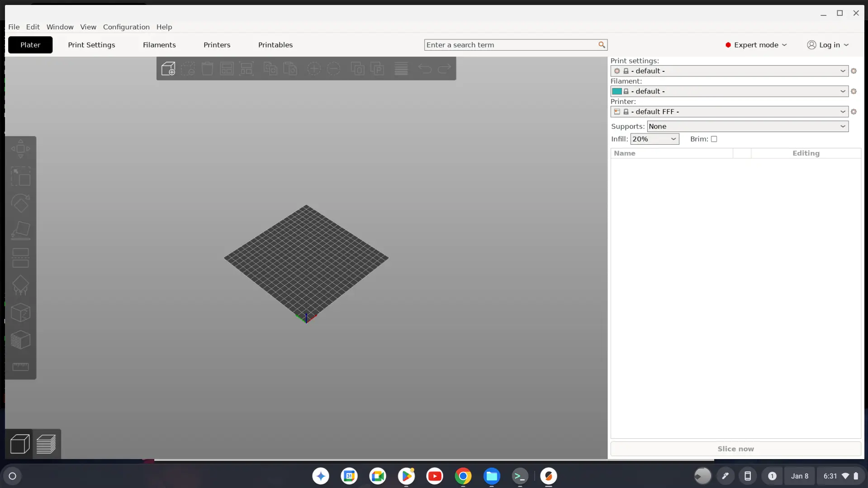Click the teal filament color swatch

click(x=617, y=91)
